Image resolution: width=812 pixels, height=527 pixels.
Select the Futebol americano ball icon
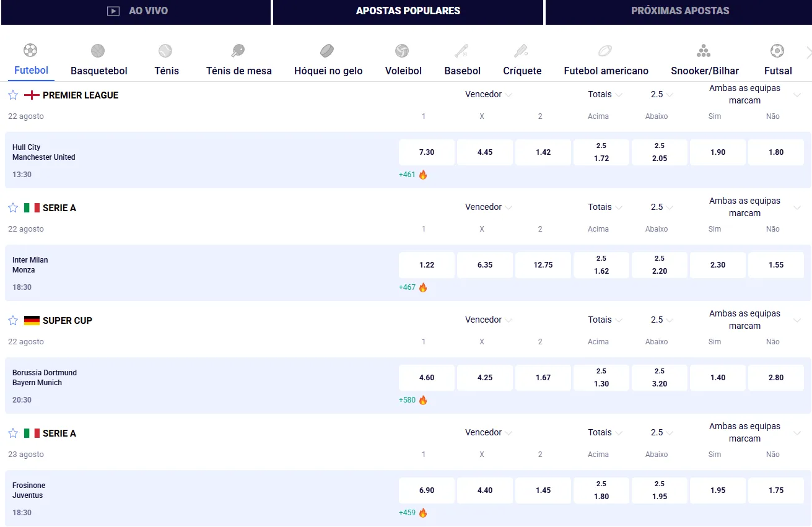pyautogui.click(x=605, y=51)
